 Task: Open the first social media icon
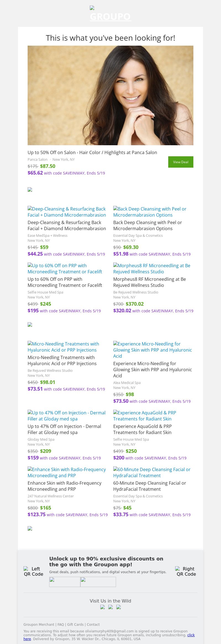coord(102,607)
